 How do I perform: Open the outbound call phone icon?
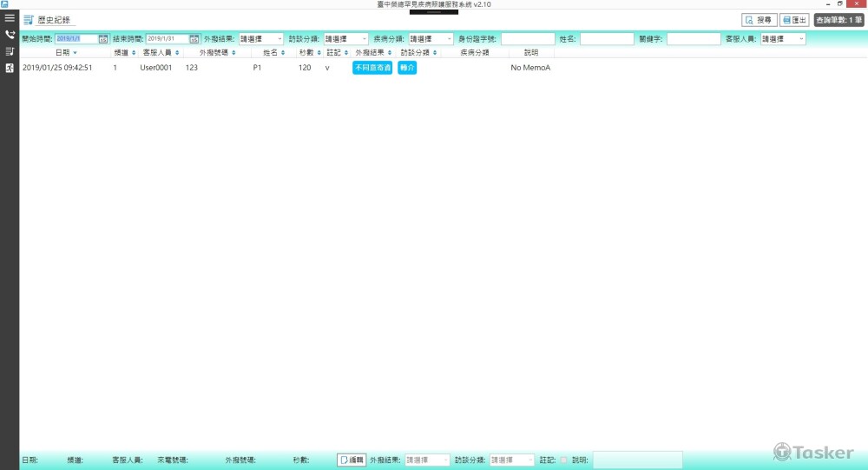10,35
